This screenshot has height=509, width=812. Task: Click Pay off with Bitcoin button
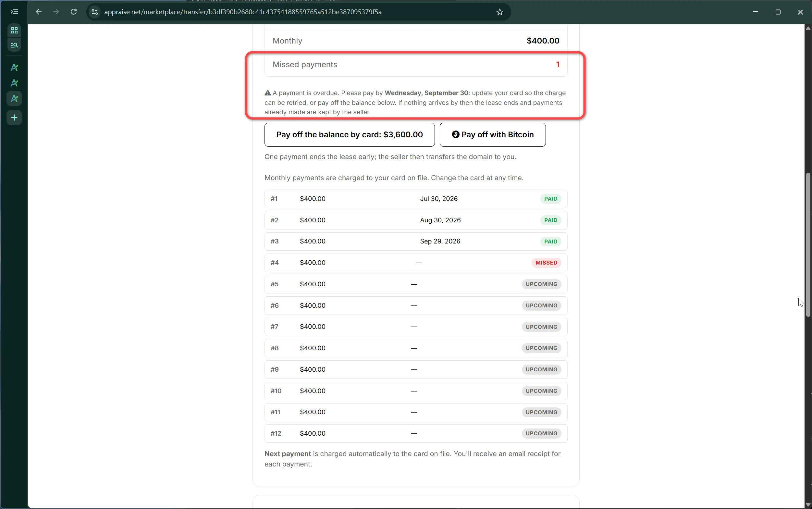493,135
